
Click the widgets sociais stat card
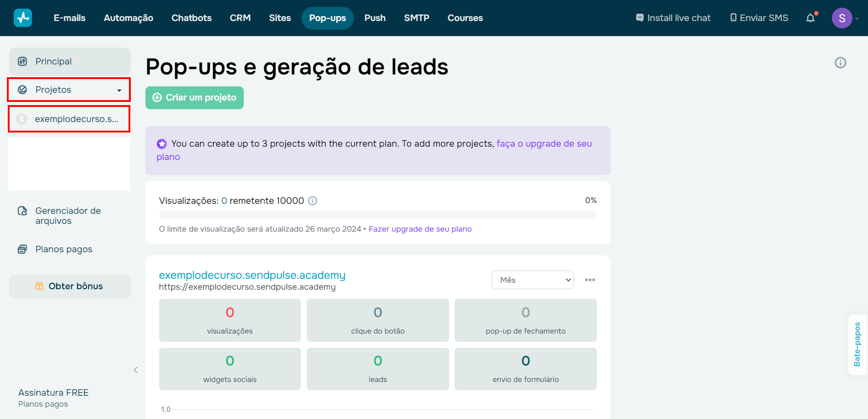(x=230, y=369)
